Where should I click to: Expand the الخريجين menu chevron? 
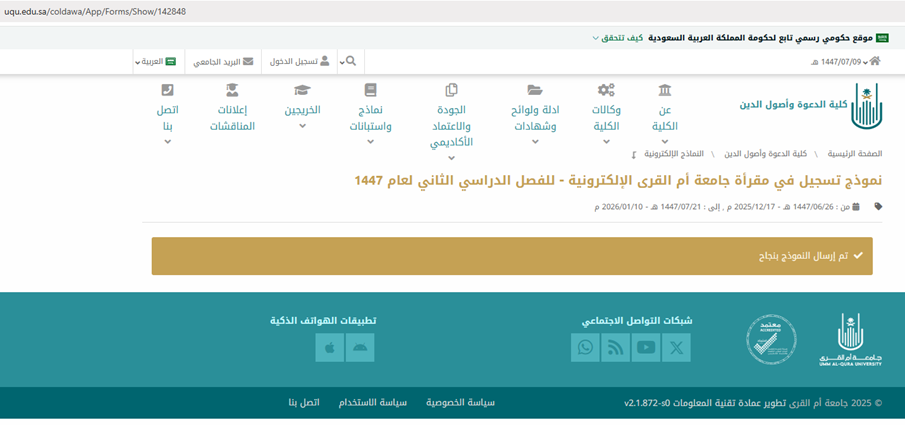(x=302, y=126)
